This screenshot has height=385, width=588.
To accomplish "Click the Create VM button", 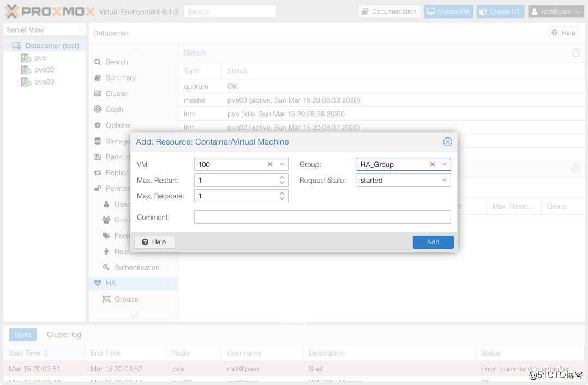I will [x=448, y=11].
